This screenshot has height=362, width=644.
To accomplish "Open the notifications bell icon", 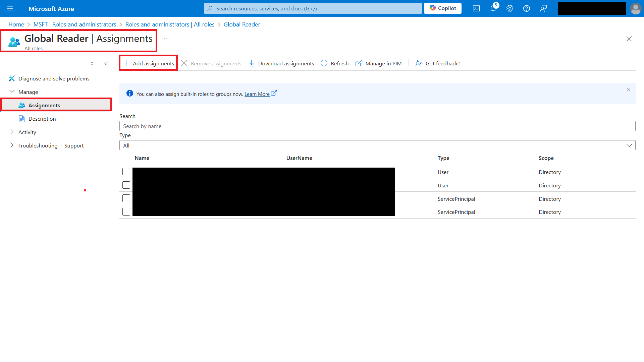I will pos(493,8).
